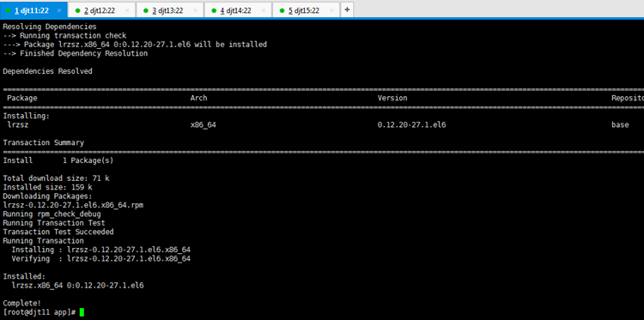Open a new session with plus button

coord(347,9)
